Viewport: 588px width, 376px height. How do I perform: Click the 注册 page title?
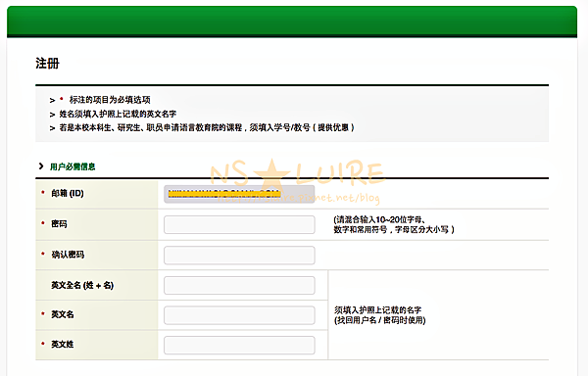coord(48,64)
